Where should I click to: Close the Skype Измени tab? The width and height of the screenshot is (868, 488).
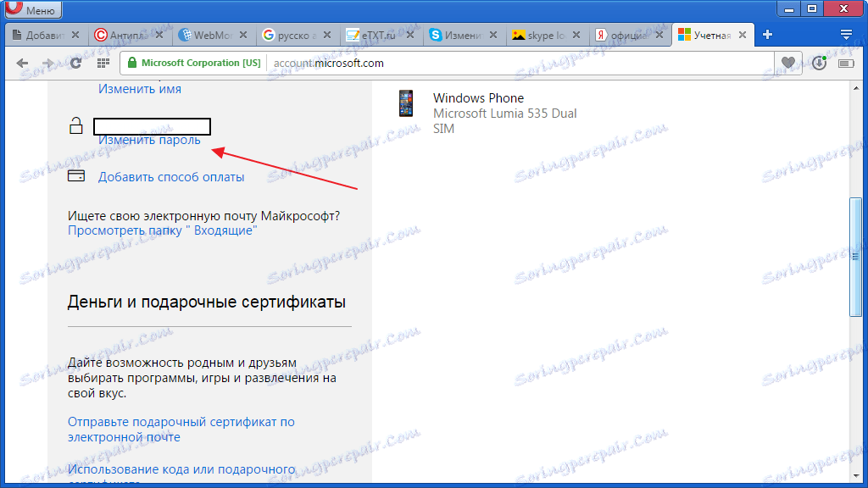tap(493, 35)
